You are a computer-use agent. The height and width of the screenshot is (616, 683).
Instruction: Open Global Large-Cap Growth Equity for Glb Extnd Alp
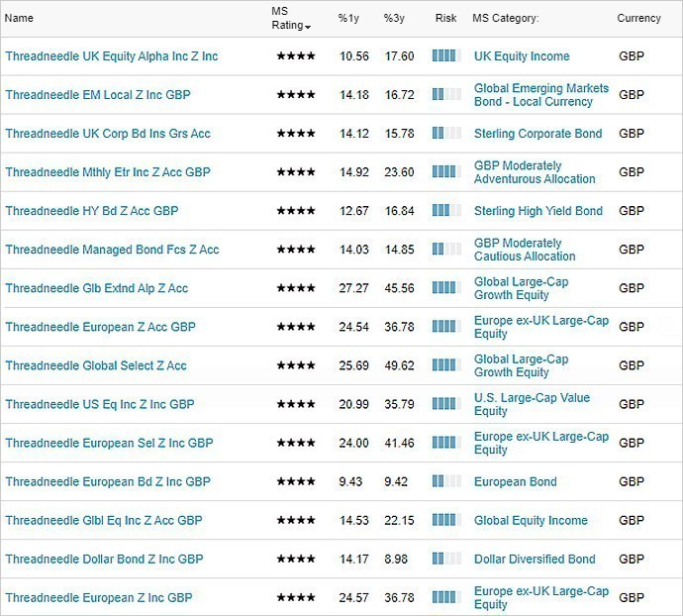pos(521,288)
